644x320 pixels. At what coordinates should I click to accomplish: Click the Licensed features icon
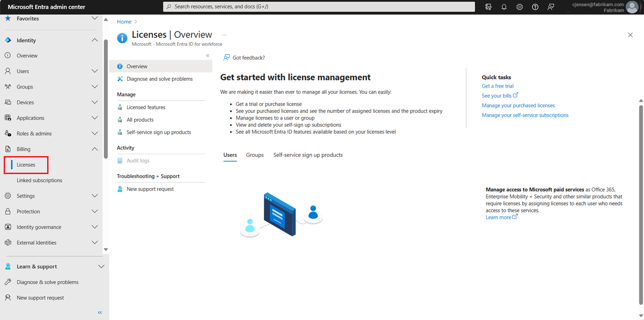pos(120,107)
